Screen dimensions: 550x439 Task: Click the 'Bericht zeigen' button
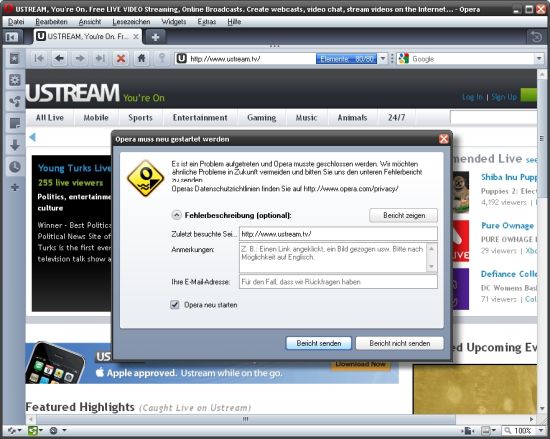point(403,215)
